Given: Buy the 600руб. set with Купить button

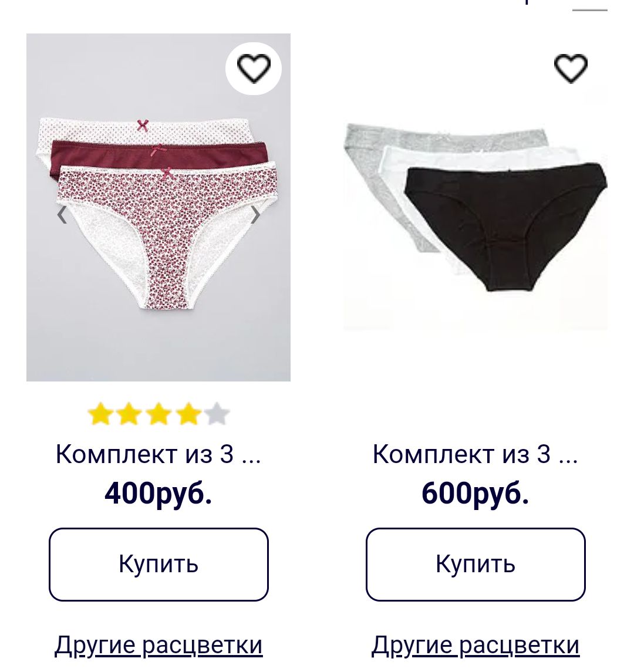Looking at the screenshot, I should coord(475,564).
